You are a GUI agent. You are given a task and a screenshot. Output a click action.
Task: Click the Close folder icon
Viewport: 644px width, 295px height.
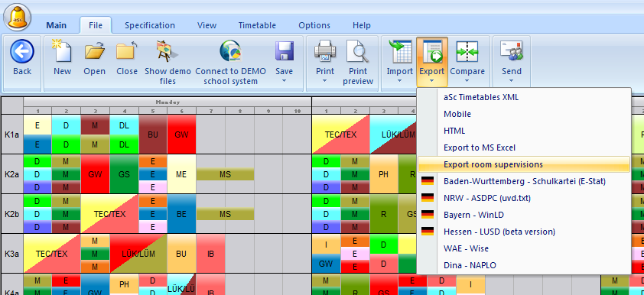126,50
